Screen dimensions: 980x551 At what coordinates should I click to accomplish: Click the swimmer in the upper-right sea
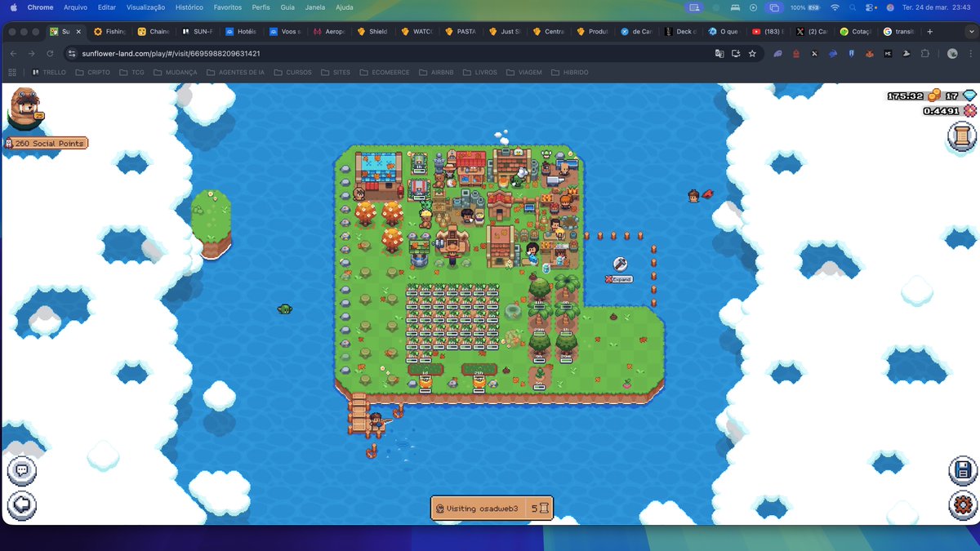694,195
